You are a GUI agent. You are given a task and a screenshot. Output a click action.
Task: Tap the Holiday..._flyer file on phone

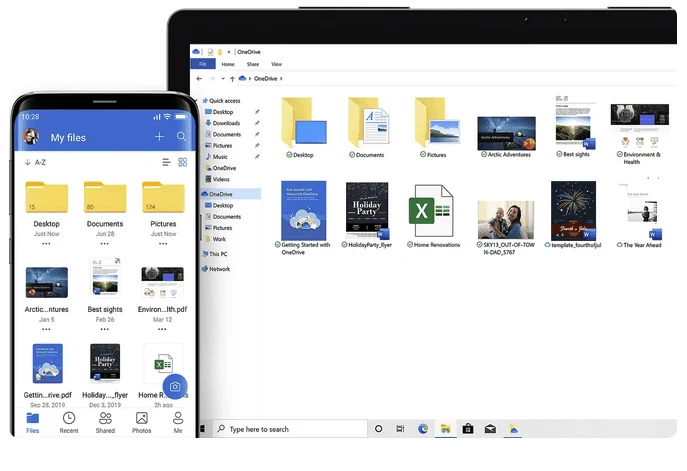pyautogui.click(x=105, y=364)
